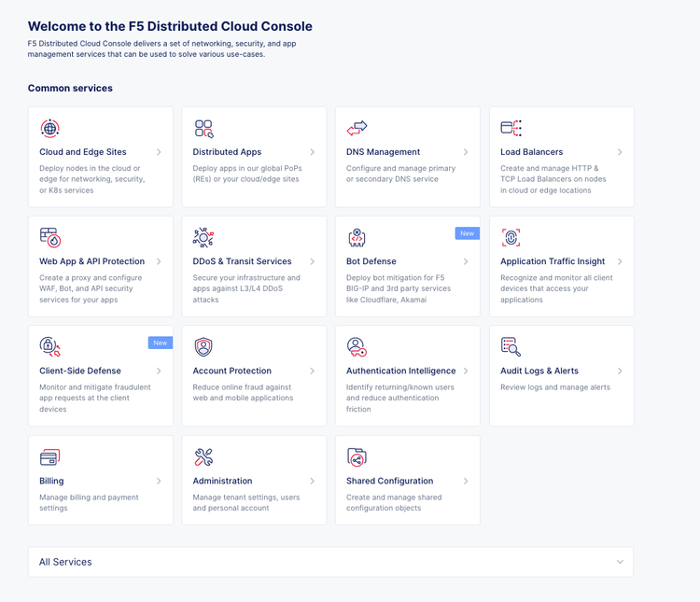The width and height of the screenshot is (700, 602).
Task: Click the DDoS & Transit Services icon
Action: coord(203,237)
